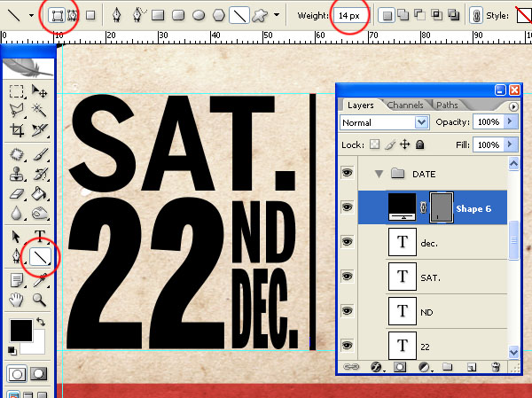532x398 pixels.
Task: Choose the Line shape tool in options bar
Action: [239, 16]
